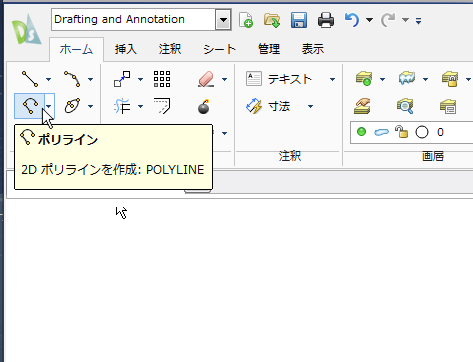Expand the Move tool dropdown arrow
Image resolution: width=473 pixels, height=362 pixels.
(140, 79)
